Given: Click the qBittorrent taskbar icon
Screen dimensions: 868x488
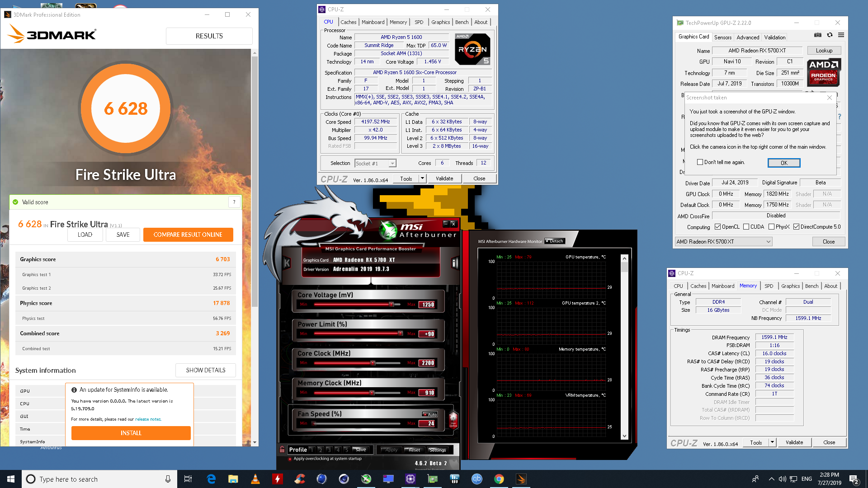Looking at the screenshot, I should 477,479.
